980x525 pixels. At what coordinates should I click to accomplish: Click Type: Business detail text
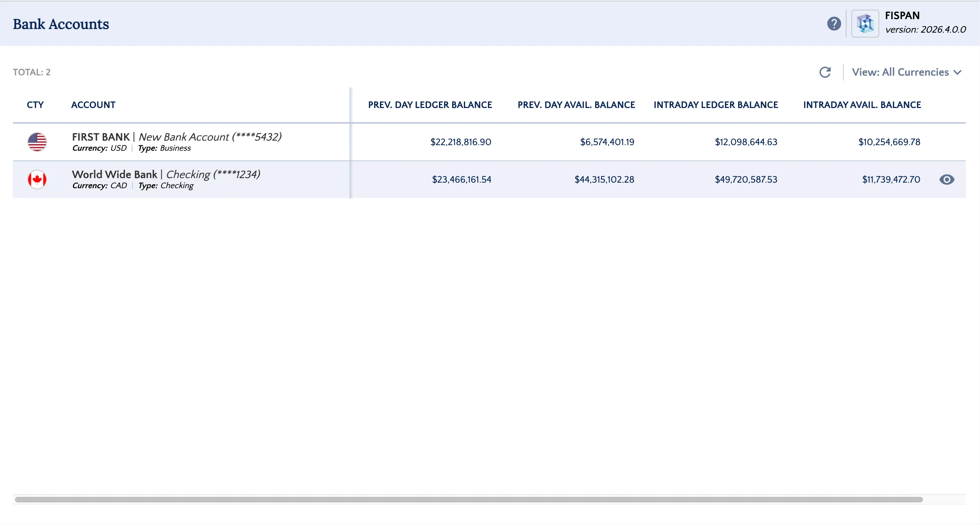tap(164, 148)
